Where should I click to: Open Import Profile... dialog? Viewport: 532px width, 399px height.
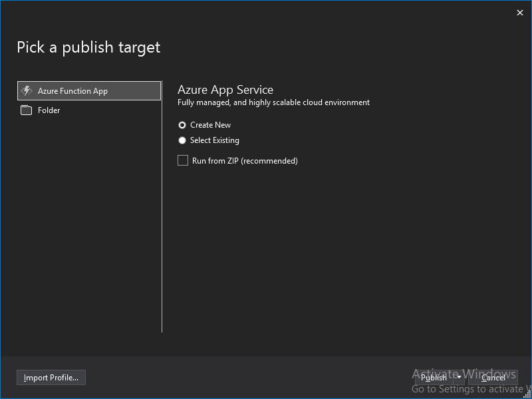(x=51, y=377)
